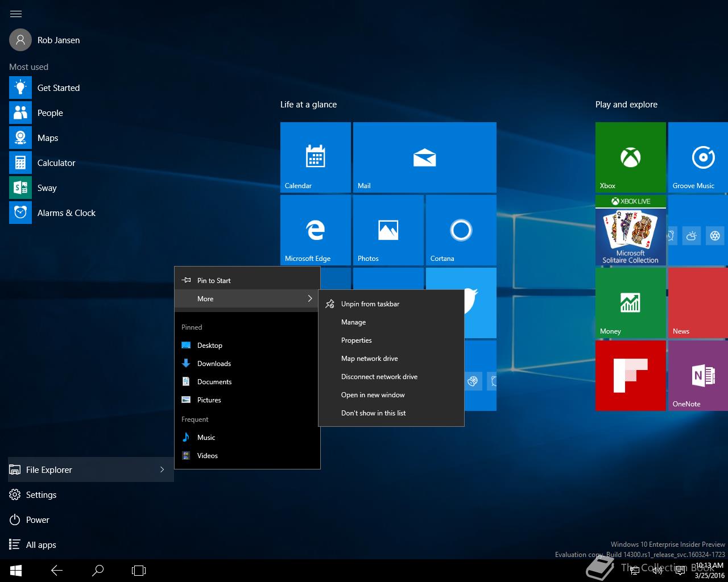Expand File Explorer jump list chevron
The width and height of the screenshot is (728, 582).
(162, 469)
